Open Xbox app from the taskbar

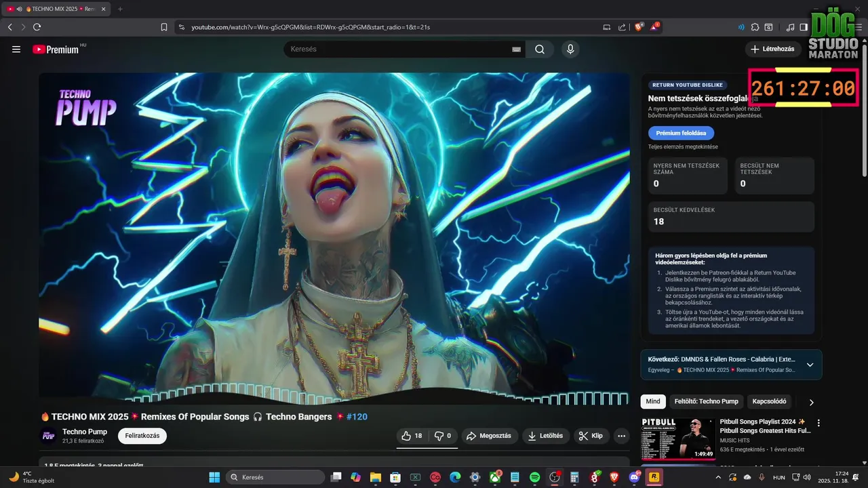494,477
